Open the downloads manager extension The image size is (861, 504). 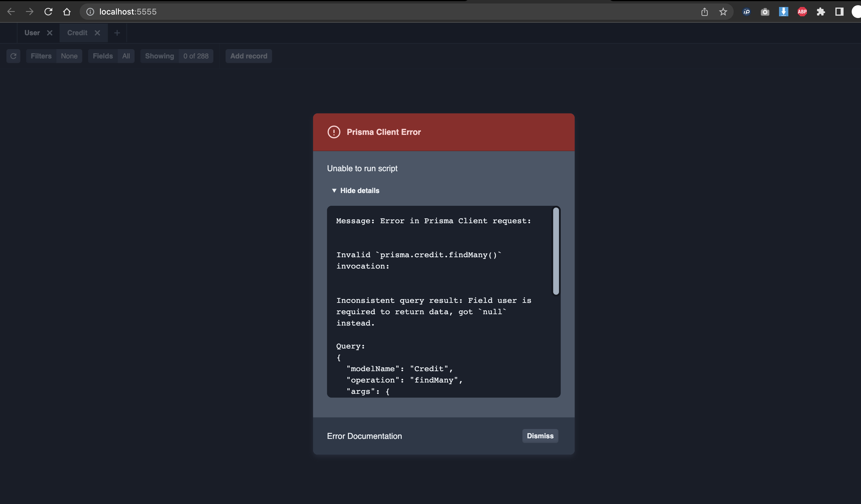coord(784,11)
